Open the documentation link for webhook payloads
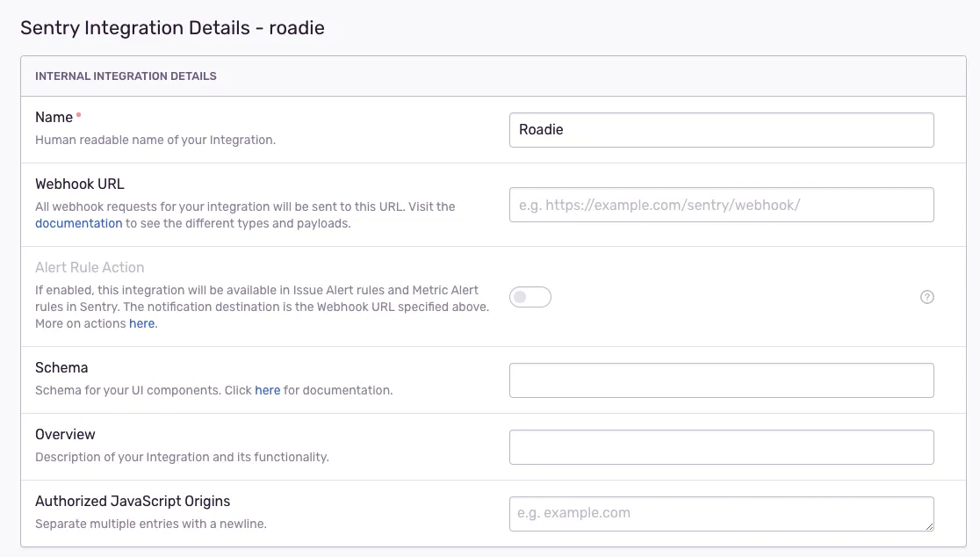The height and width of the screenshot is (557, 980). 77,223
